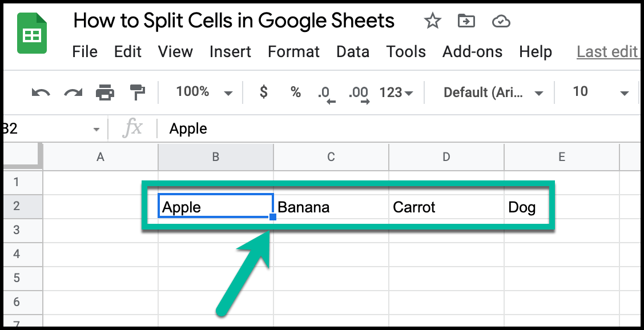Apply currency format using the dollar icon

pos(263,92)
